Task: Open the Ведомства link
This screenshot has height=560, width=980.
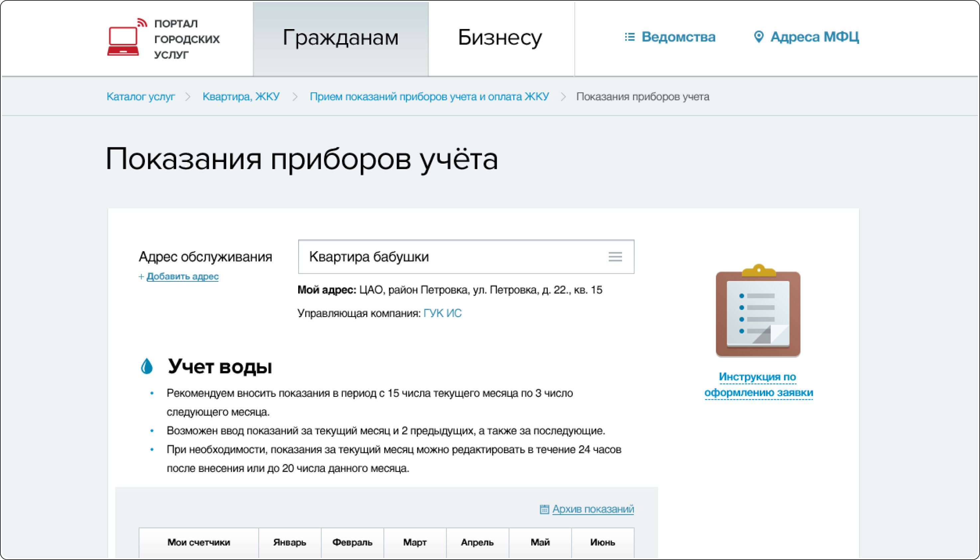Action: coord(678,37)
